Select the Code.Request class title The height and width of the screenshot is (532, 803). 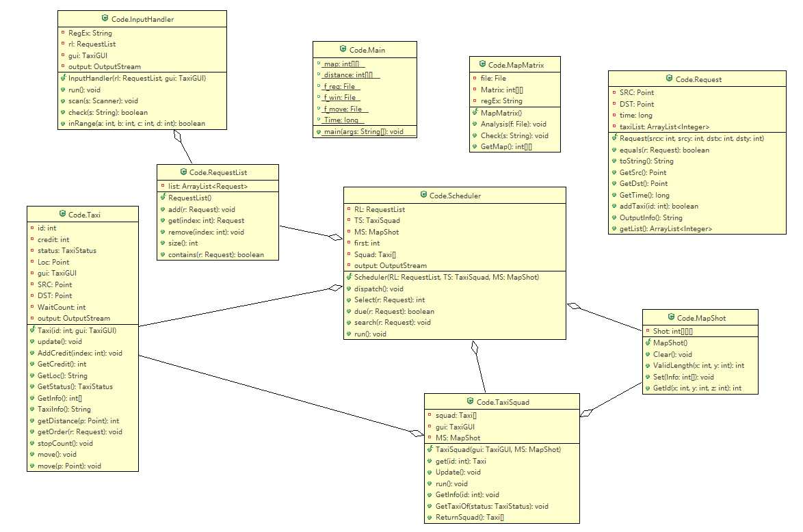click(698, 79)
